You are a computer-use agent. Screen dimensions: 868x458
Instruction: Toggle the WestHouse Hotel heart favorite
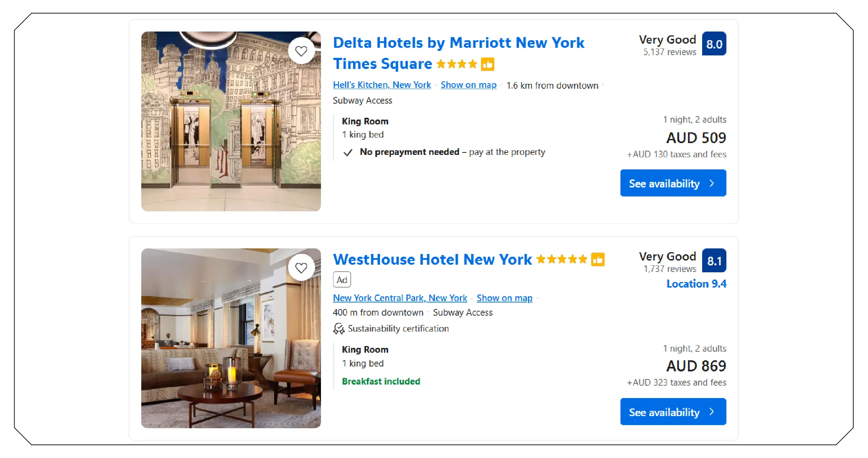click(301, 267)
